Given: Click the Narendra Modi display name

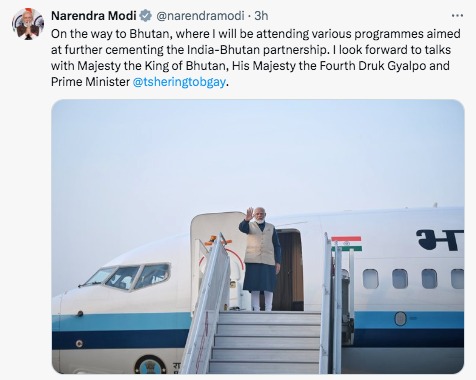Looking at the screenshot, I should (x=94, y=16).
